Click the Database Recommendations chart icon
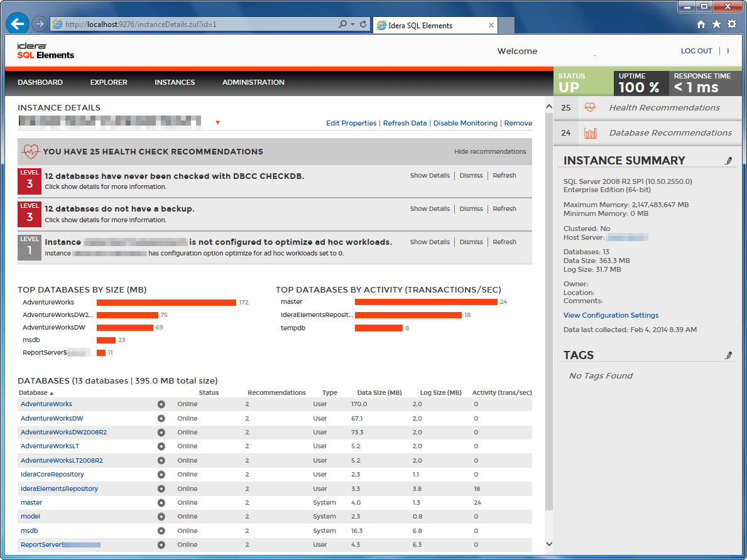This screenshot has width=747, height=560. pos(590,133)
